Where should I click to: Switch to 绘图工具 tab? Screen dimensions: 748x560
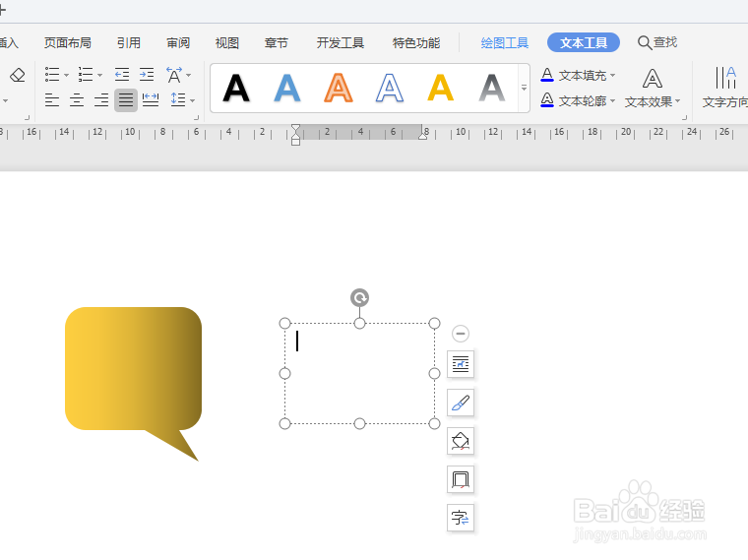coord(504,43)
